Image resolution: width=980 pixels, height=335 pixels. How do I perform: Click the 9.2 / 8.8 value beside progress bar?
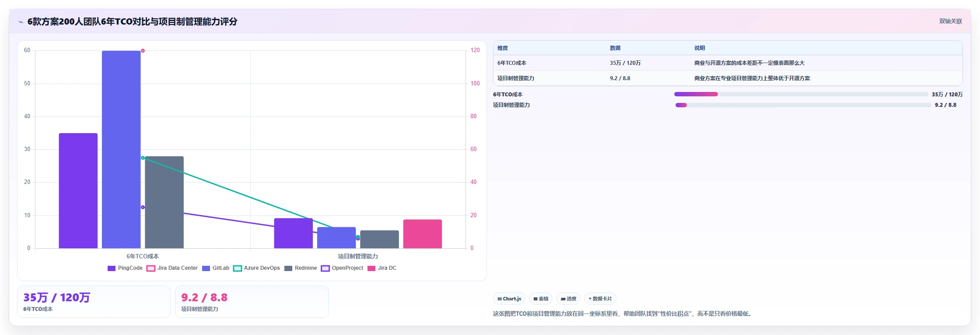tap(945, 105)
